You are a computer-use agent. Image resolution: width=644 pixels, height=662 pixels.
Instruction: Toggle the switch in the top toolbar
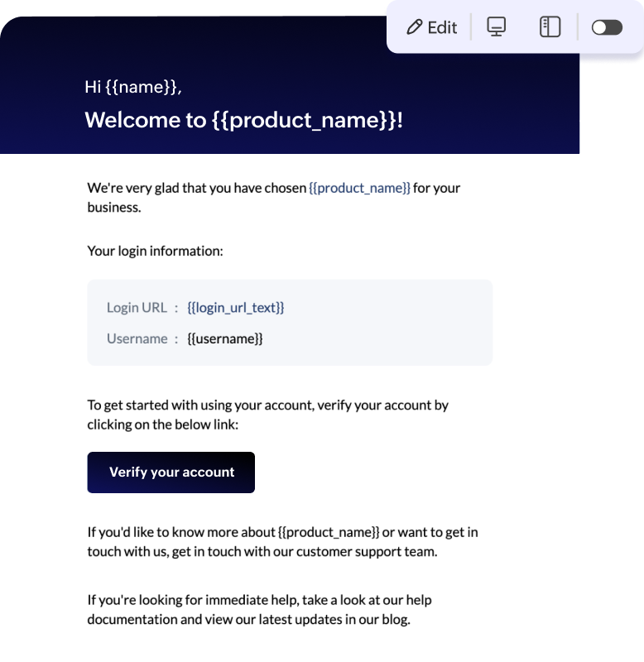tap(607, 27)
